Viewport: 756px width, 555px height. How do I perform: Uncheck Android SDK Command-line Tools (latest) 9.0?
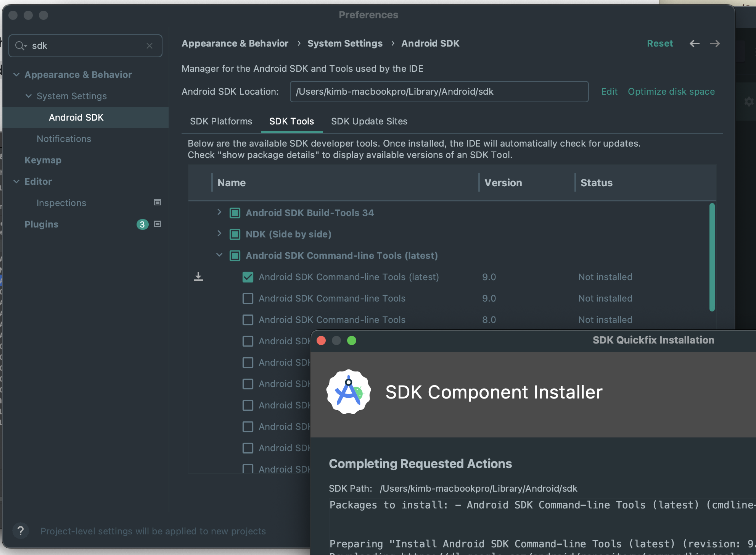248,277
